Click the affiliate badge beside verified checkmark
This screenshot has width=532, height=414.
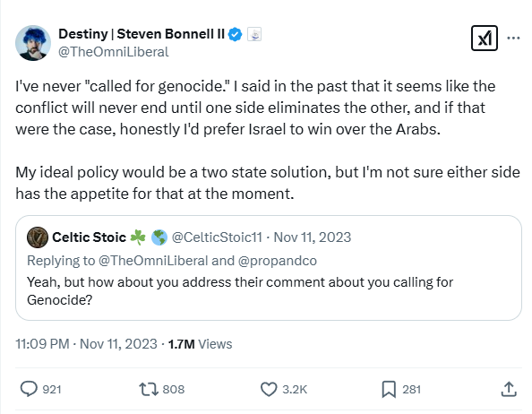coord(254,34)
